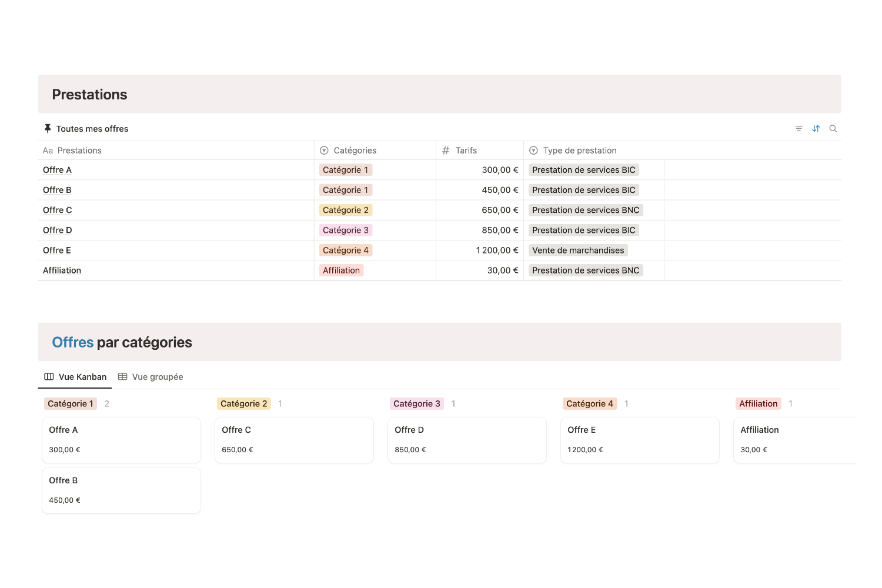Click Prestation de services BNC tag for Offre C
The width and height of the screenshot is (882, 588).
586,210
